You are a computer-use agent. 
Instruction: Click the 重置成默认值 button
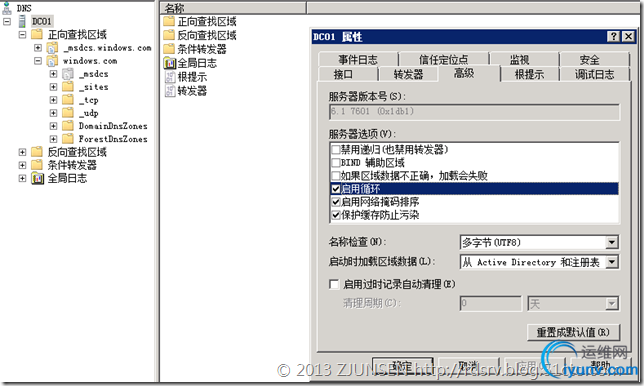click(573, 332)
